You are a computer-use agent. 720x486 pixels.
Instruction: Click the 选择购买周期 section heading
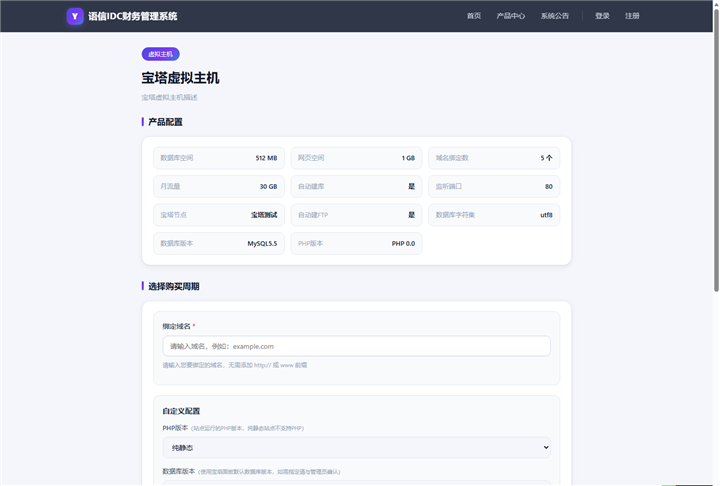174,287
